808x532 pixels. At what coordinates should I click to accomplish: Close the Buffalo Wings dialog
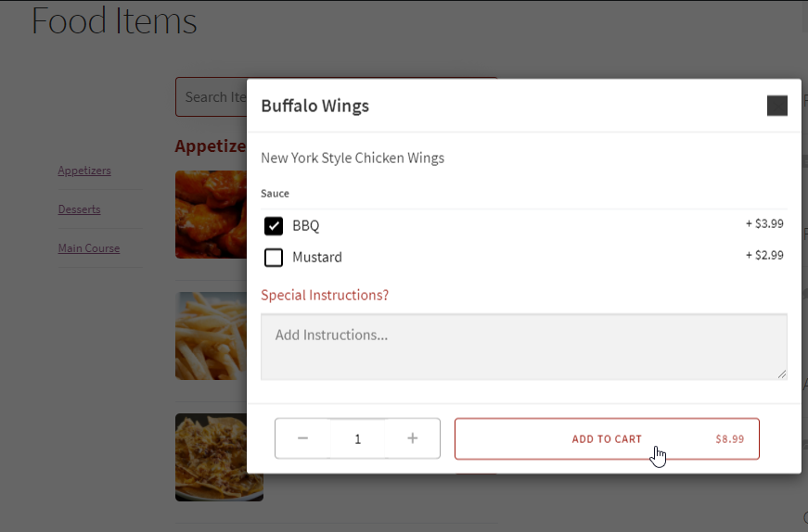[x=777, y=106]
